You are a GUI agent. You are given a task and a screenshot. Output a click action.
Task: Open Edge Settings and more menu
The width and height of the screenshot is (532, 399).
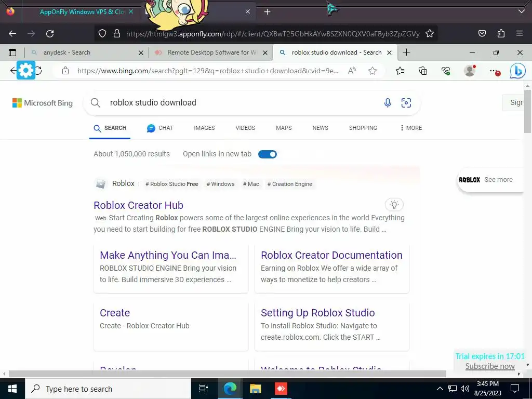pyautogui.click(x=494, y=71)
